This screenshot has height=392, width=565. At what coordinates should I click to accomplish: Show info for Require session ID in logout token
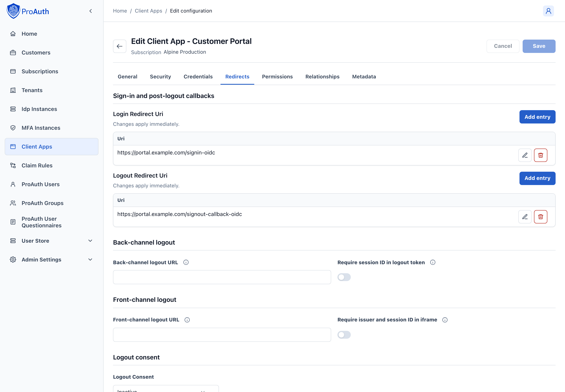[x=433, y=262]
